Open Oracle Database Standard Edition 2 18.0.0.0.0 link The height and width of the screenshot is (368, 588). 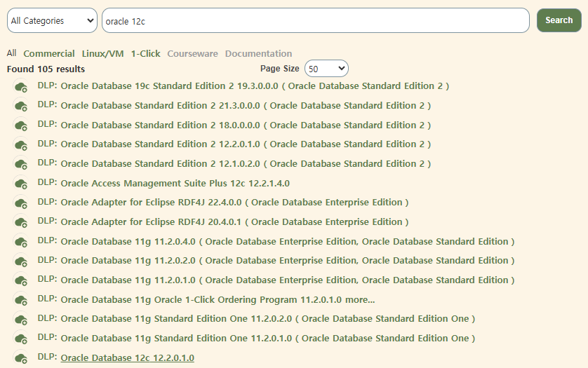(246, 125)
